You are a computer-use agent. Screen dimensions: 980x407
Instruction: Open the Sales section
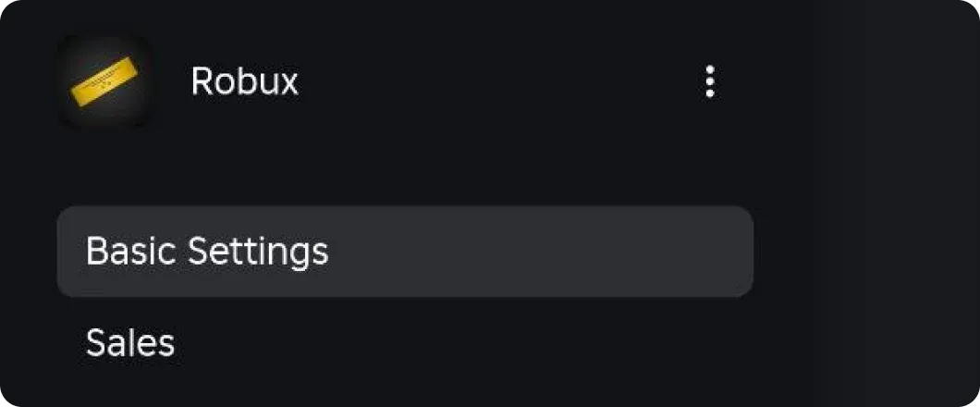pos(130,343)
